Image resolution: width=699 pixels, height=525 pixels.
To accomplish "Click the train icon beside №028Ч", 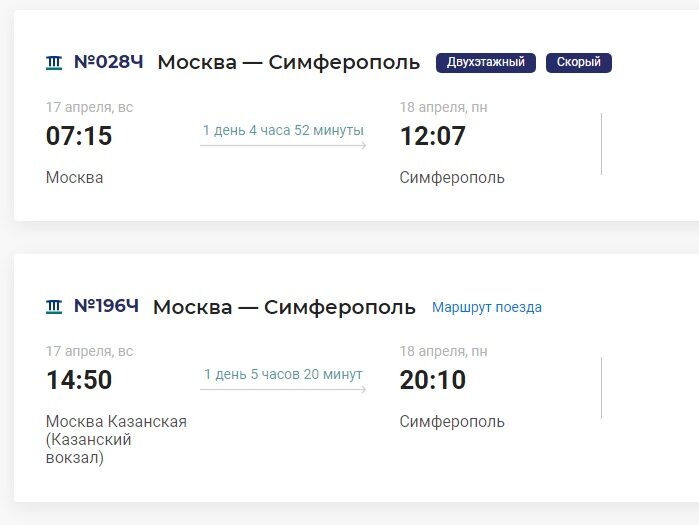I will (x=54, y=63).
